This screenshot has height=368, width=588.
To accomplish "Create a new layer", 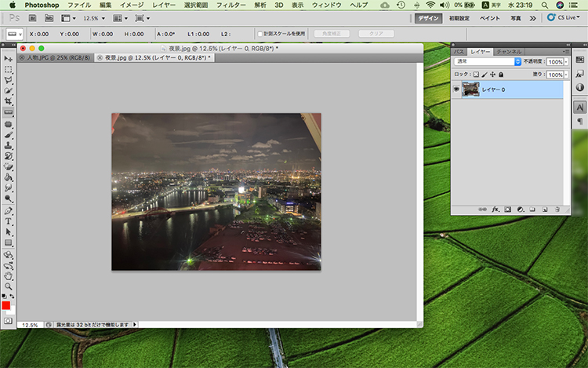I will tap(545, 210).
